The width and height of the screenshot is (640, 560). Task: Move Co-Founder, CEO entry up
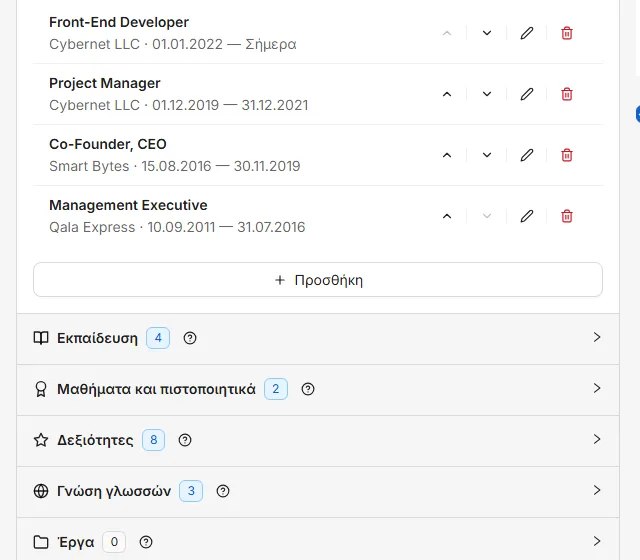[x=447, y=155]
